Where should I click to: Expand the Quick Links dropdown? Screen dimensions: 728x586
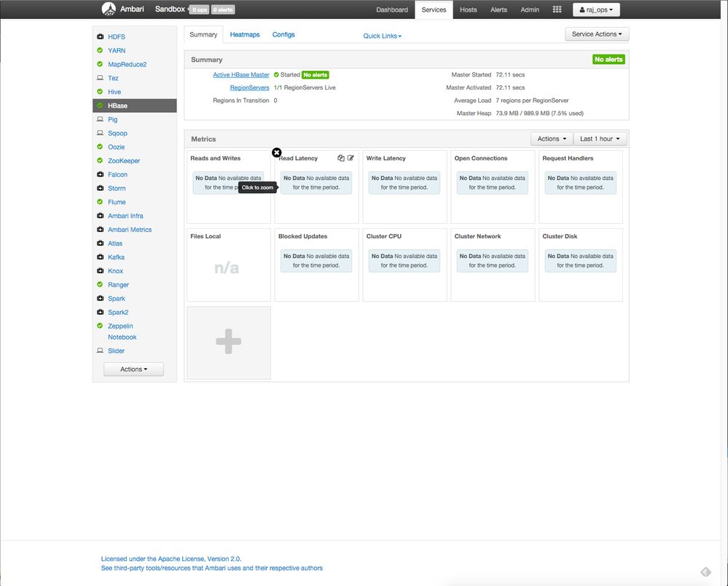click(382, 36)
